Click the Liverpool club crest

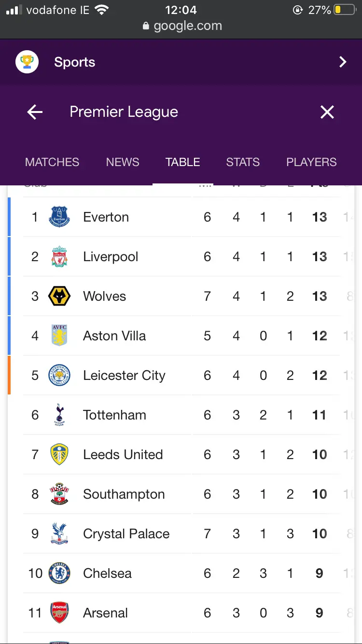pos(59,256)
